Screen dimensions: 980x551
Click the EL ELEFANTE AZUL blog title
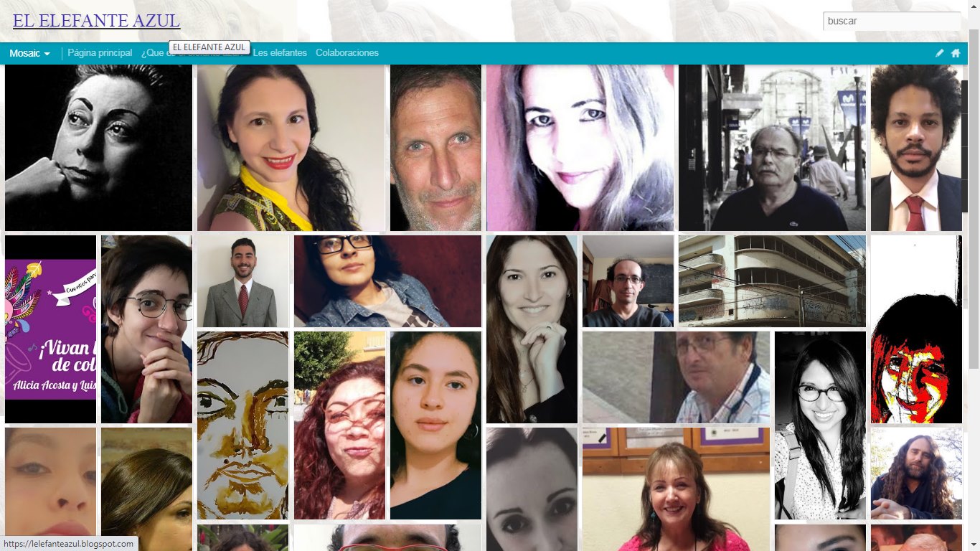96,21
